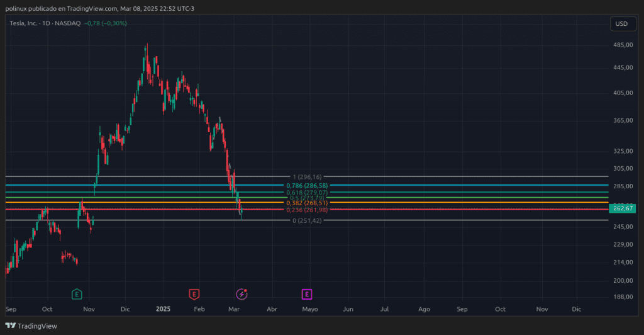Click the Jun label on time axis
This screenshot has height=335, width=644.
click(348, 309)
